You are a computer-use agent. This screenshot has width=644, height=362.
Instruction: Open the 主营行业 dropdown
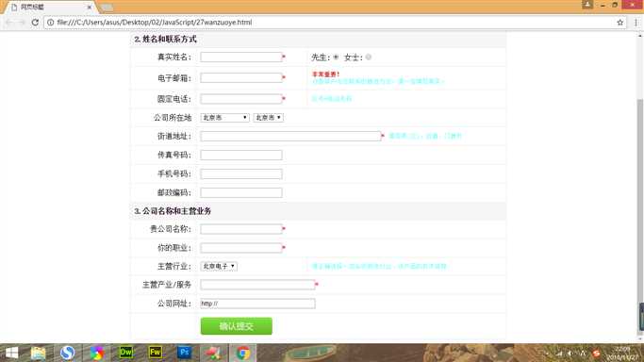pos(219,266)
